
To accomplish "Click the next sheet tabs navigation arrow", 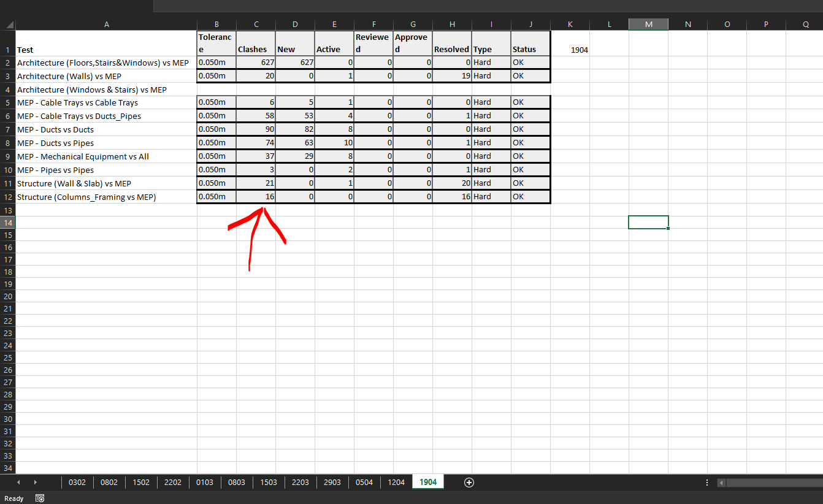I will 36,483.
